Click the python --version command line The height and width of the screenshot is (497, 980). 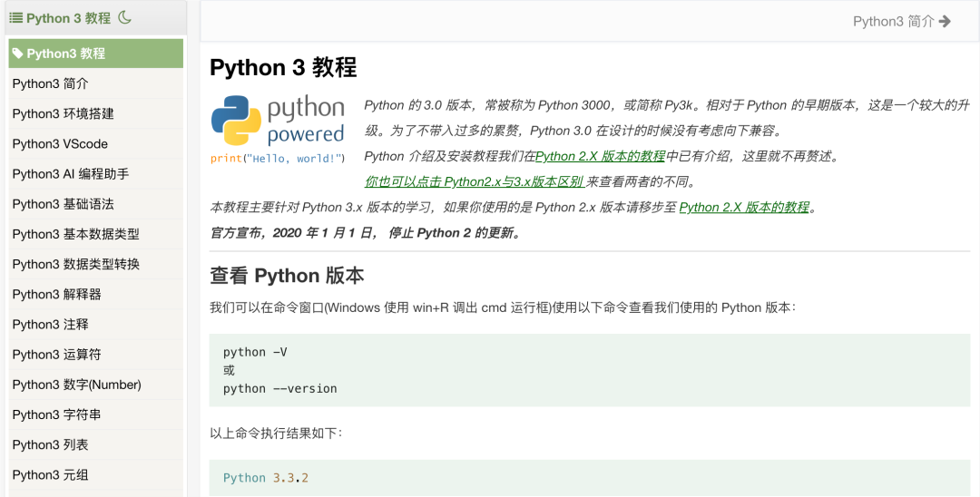pyautogui.click(x=280, y=388)
